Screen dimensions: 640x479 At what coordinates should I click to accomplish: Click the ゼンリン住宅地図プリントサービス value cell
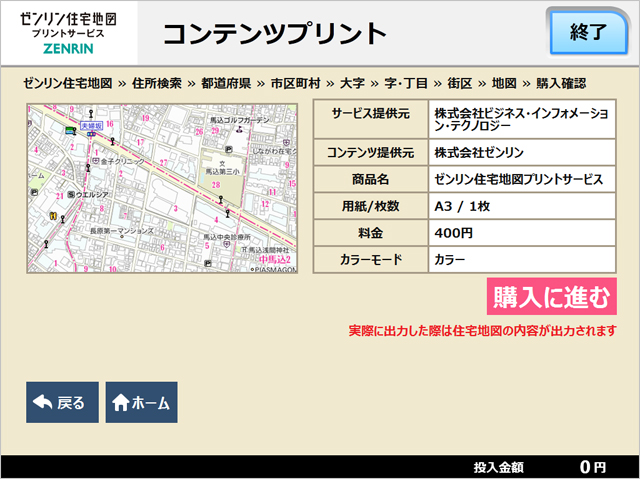[x=522, y=179]
